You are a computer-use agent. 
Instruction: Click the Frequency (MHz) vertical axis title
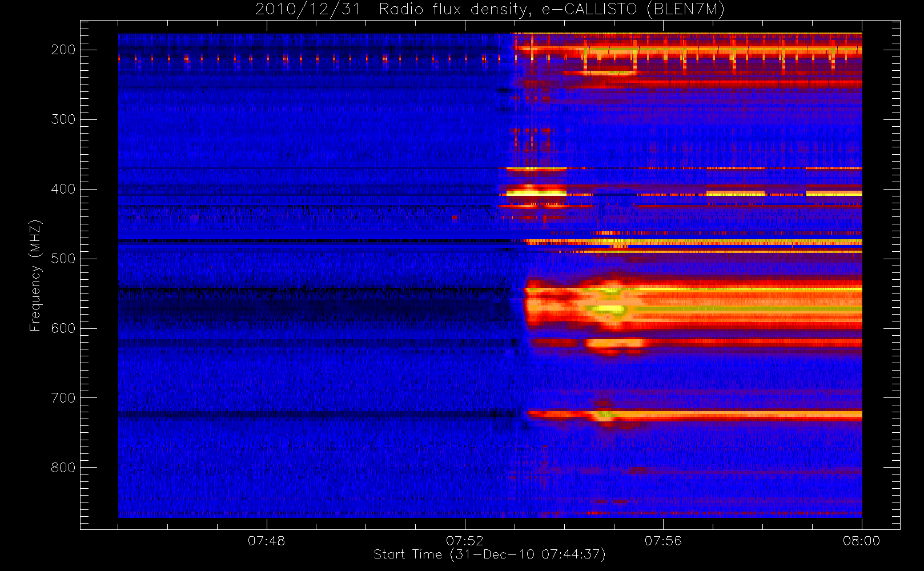(35, 275)
